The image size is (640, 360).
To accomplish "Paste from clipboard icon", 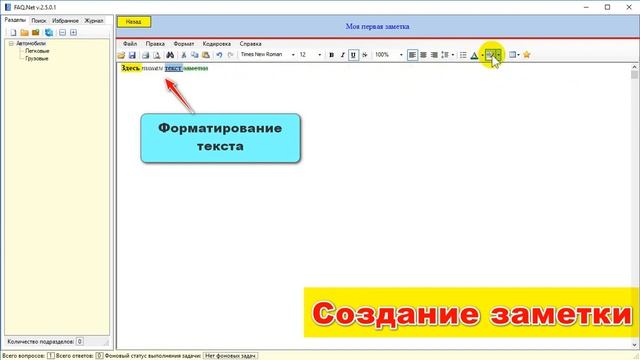I will tap(206, 55).
